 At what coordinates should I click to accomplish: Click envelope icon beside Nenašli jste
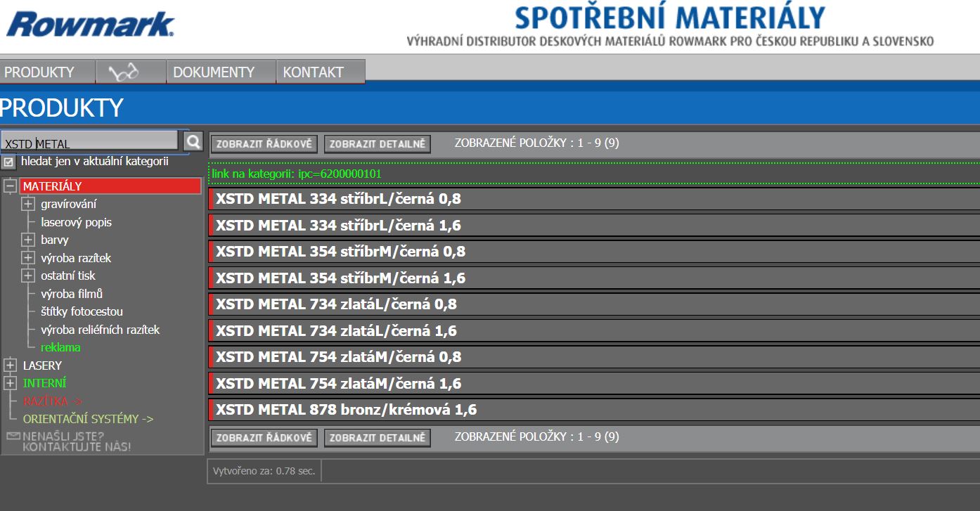pos(13,436)
